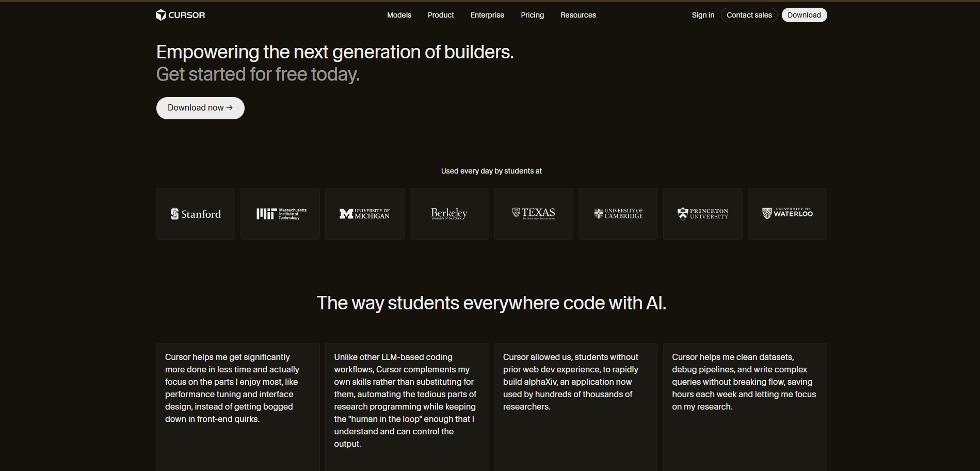Click the Sign in link
The image size is (980, 471).
pyautogui.click(x=703, y=15)
